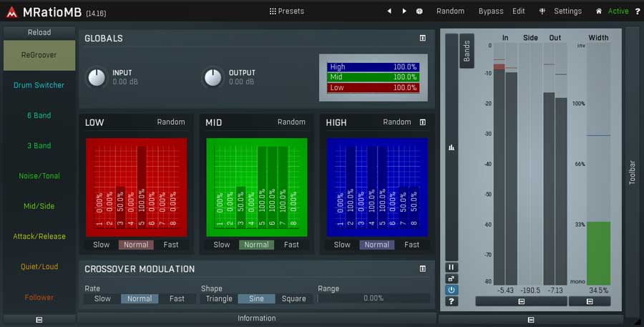Click the home icon in the top bar
Image resolution: width=644 pixels, height=327 pixels.
(599, 11)
